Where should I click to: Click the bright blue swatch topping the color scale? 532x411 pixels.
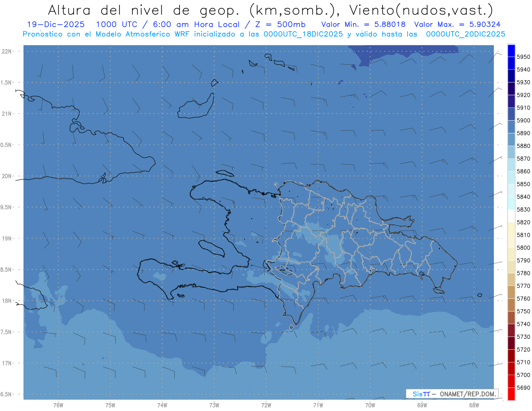point(511,51)
